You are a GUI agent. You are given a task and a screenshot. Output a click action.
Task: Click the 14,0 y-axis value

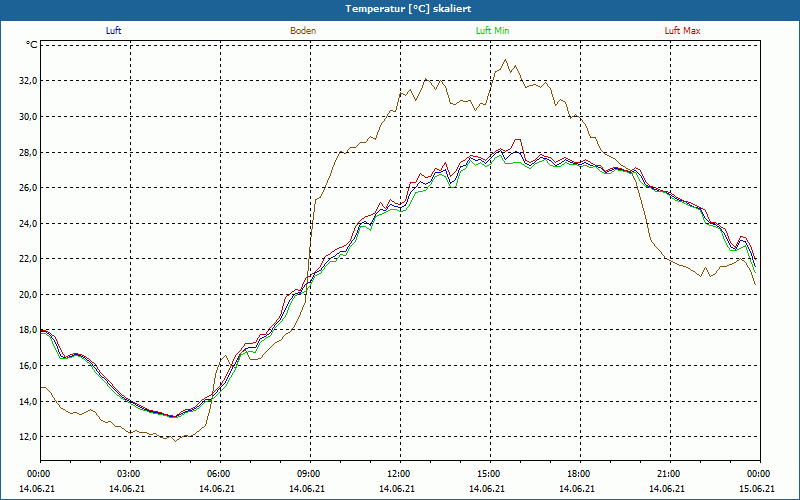[x=28, y=401]
